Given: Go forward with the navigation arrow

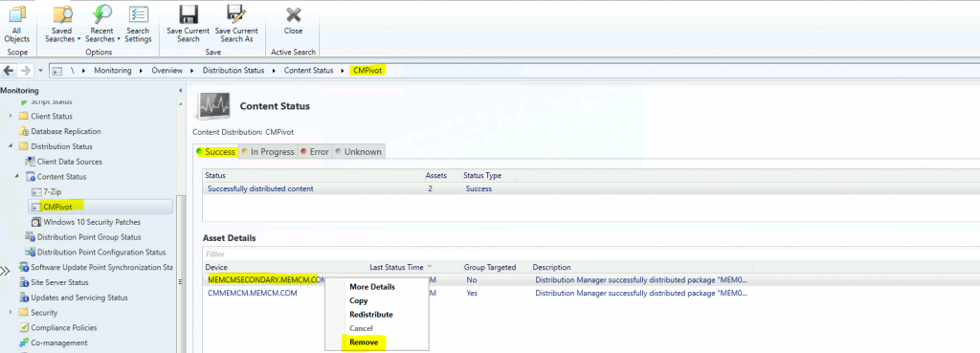Looking at the screenshot, I should click(x=26, y=71).
